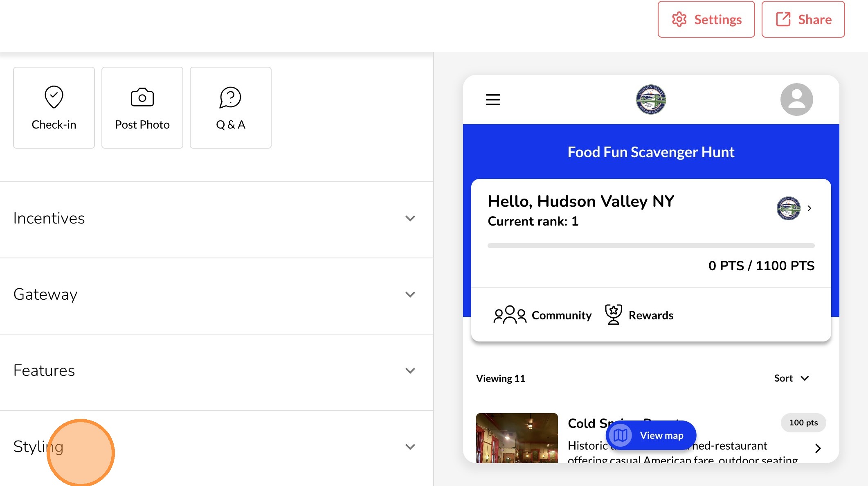Select the Post Photo camera tile
868x486 pixels.
coord(142,108)
